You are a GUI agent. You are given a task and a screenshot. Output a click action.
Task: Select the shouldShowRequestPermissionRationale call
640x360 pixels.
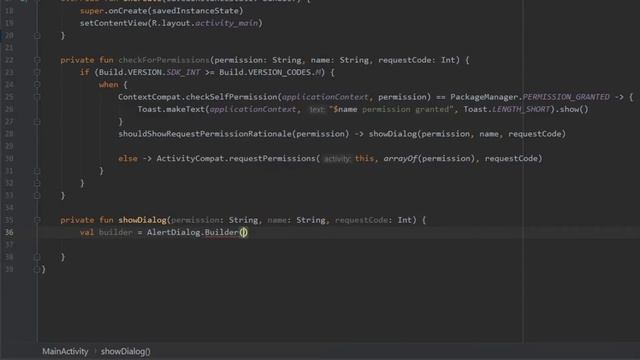point(205,134)
